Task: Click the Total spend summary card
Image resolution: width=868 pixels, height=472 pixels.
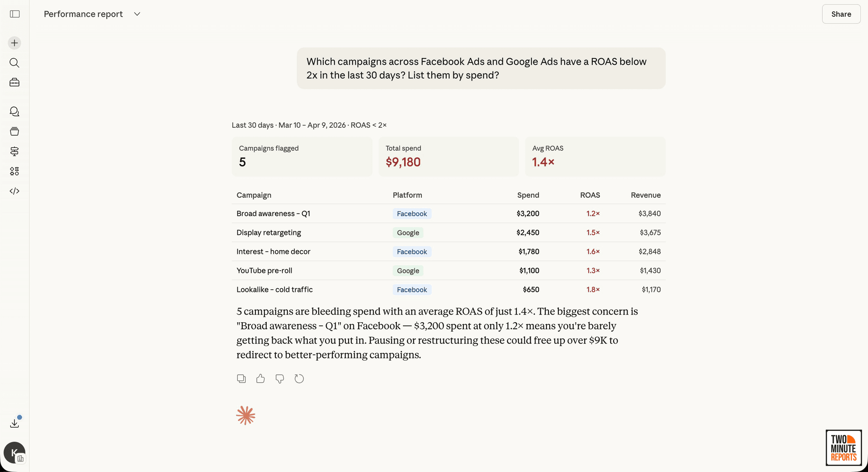Action: pos(448,157)
